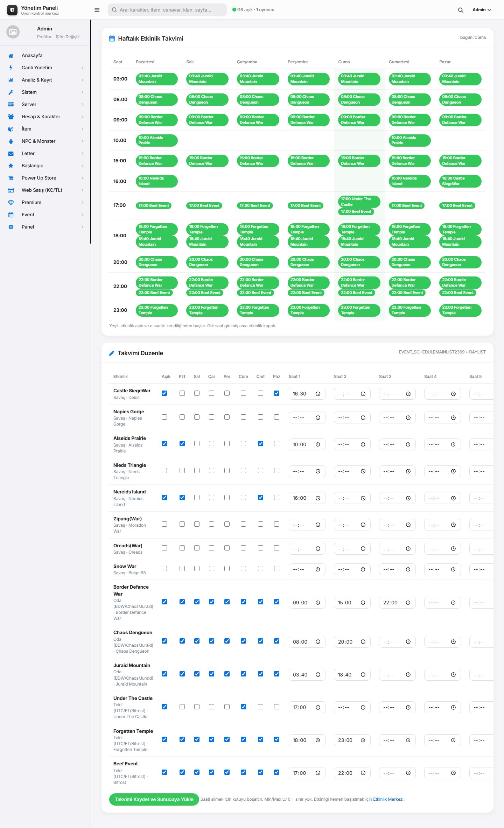
Task: Click the Hesap & Karakter users icon
Action: coord(11,117)
